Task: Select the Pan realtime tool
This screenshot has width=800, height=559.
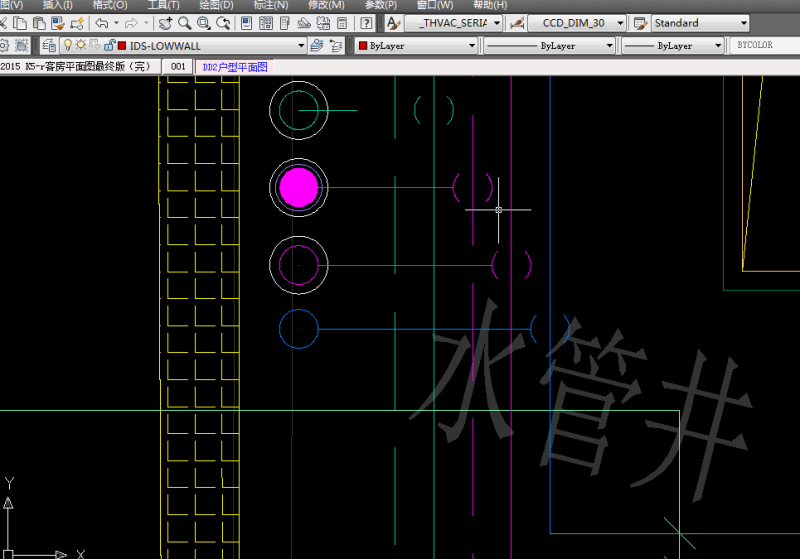Action: click(165, 23)
